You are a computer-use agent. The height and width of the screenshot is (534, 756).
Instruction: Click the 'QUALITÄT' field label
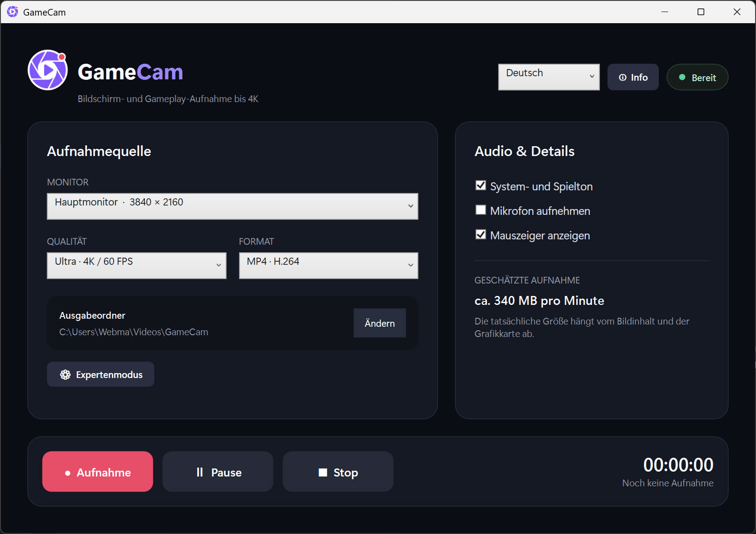pyautogui.click(x=67, y=242)
